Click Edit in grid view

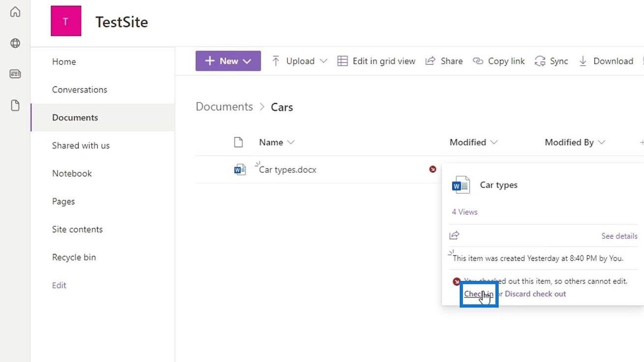376,61
